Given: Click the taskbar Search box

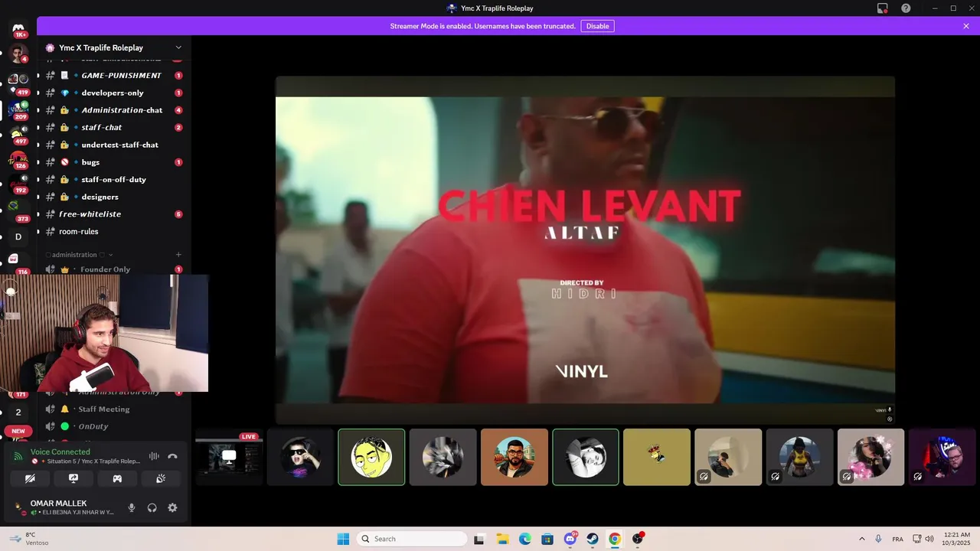Looking at the screenshot, I should click(x=412, y=539).
